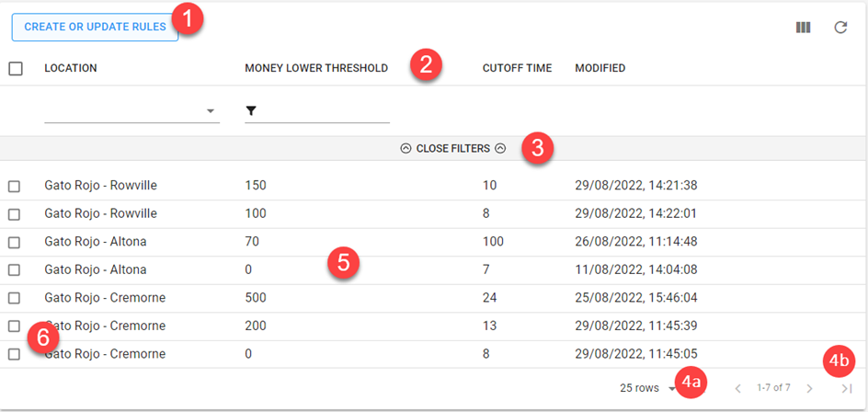Tick checkbox for Cremorne row modified 11:45:05
Screen dimensions: 868x412
[x=15, y=354]
